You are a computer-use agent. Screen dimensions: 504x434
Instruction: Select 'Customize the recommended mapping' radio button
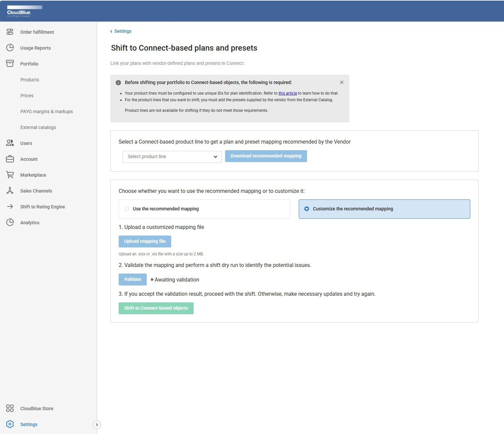pos(307,209)
